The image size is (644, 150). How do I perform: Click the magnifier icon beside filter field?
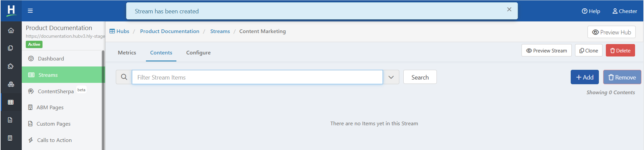124,77
